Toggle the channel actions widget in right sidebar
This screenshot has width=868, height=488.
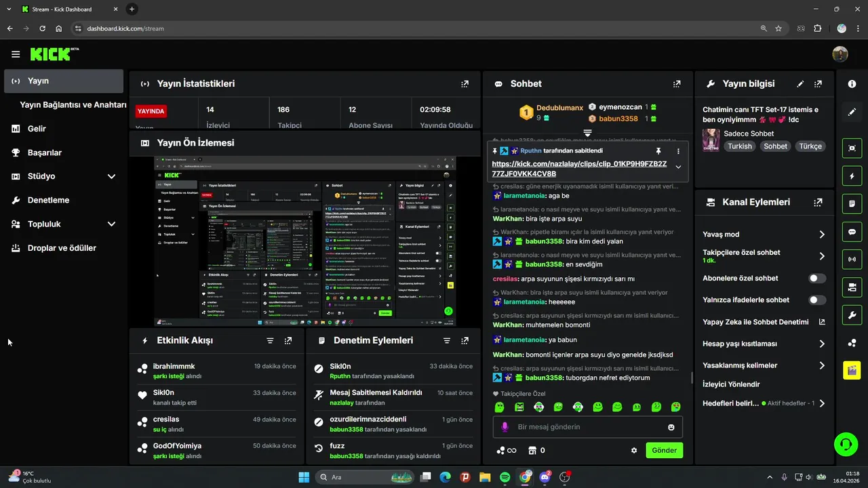point(852,287)
